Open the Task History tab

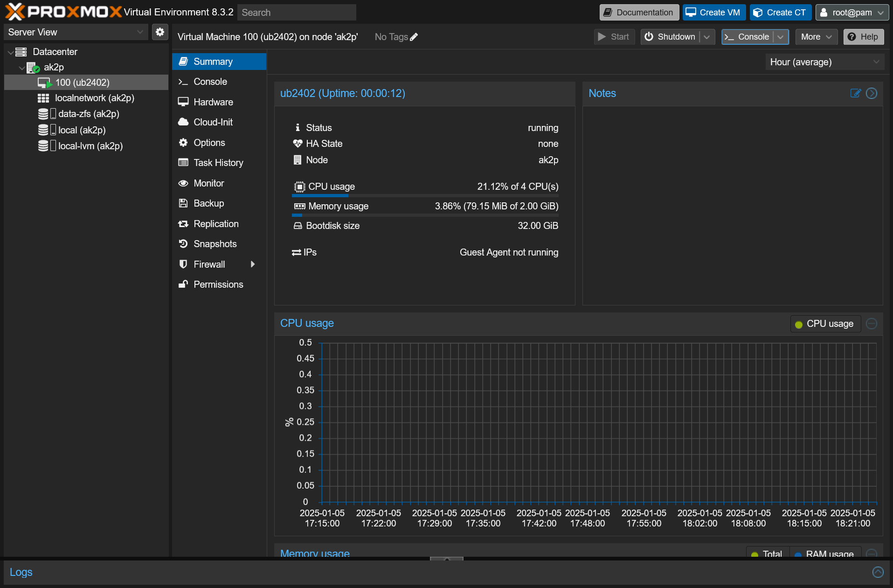coord(219,163)
